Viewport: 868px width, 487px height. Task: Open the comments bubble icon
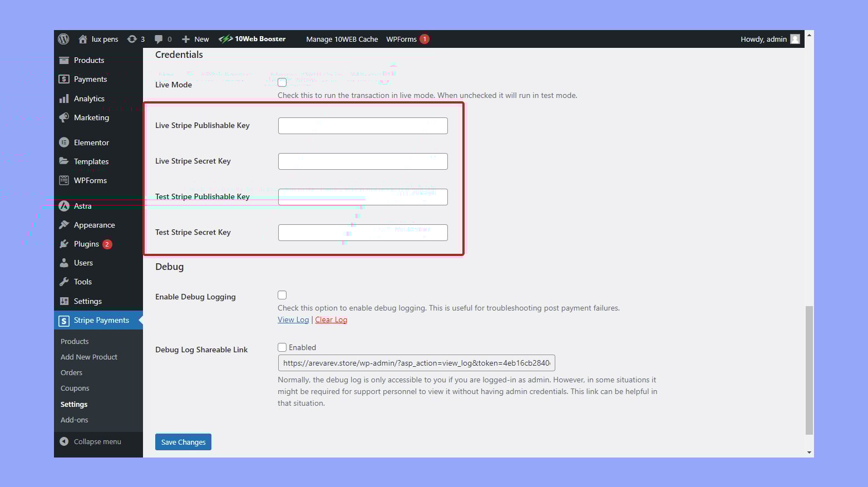[x=159, y=39]
